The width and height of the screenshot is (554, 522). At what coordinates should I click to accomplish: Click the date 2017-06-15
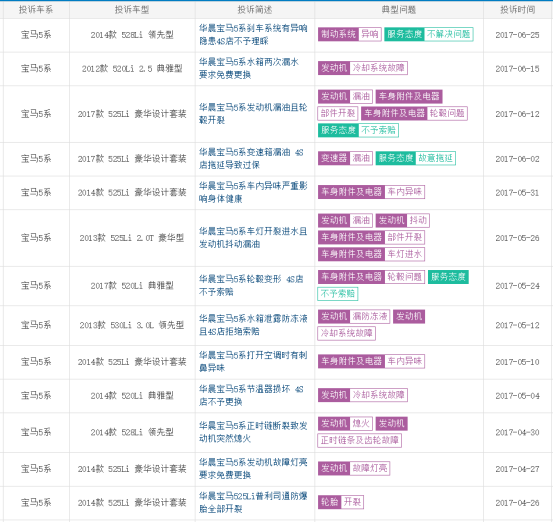coord(517,69)
